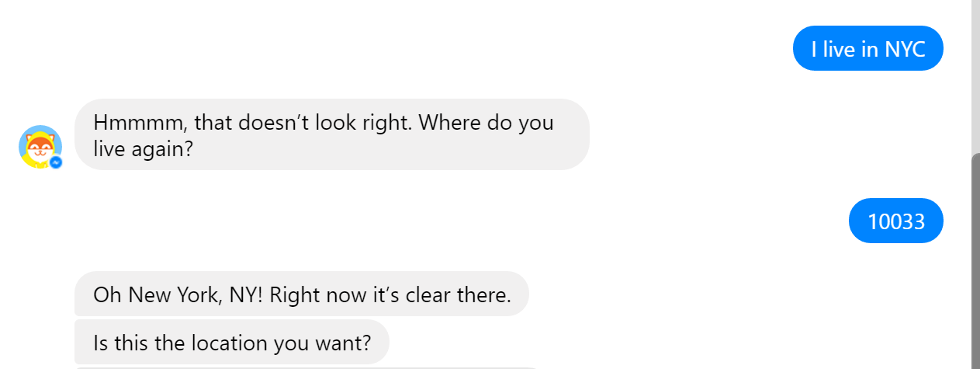The height and width of the screenshot is (369, 980).
Task: Click the scrollbar track above the thumb
Action: (975, 78)
